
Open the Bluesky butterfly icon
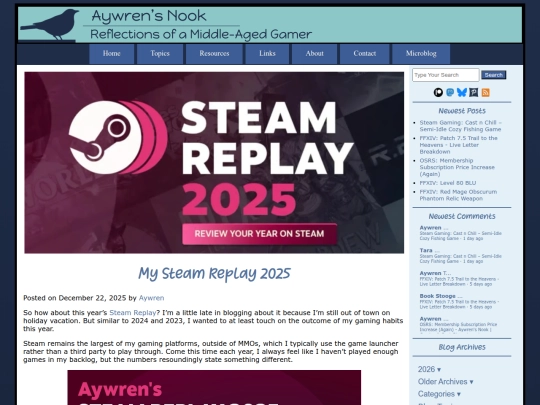462,92
